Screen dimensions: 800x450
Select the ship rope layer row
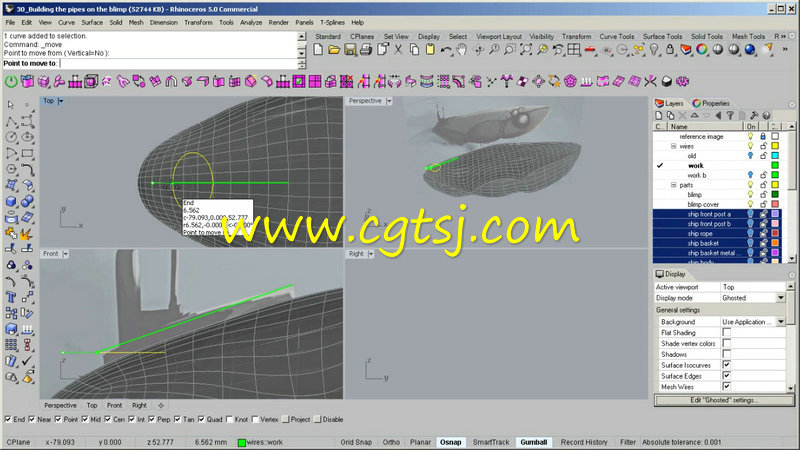pos(717,233)
